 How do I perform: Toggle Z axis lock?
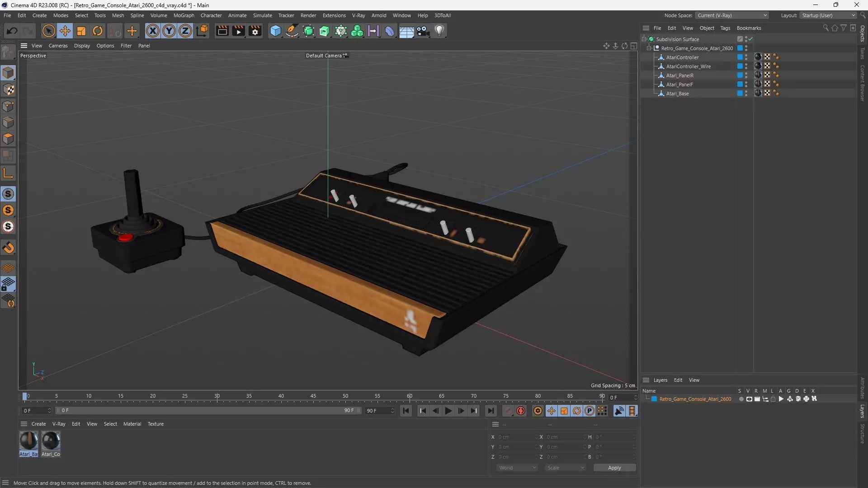[x=185, y=31]
